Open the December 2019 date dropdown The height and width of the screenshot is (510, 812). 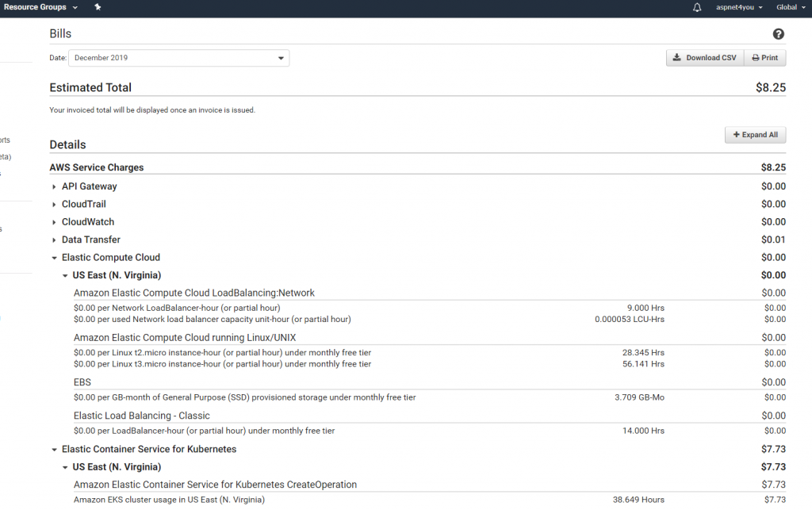(178, 58)
